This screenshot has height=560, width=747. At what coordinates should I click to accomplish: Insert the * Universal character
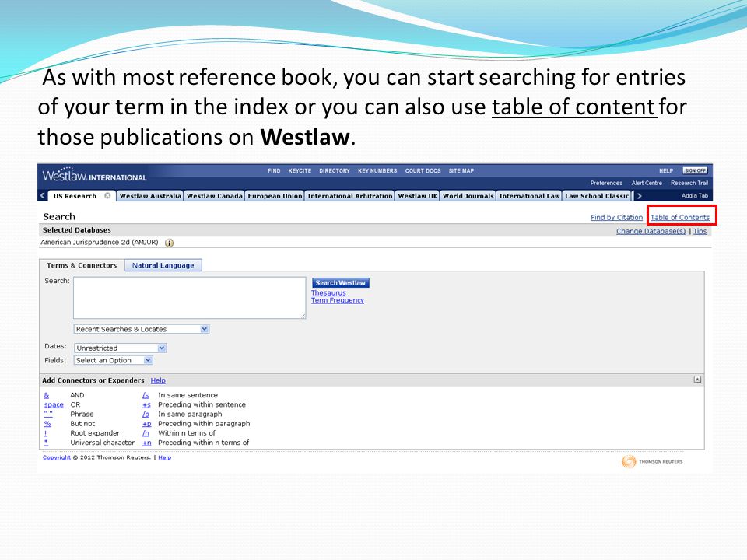46,443
